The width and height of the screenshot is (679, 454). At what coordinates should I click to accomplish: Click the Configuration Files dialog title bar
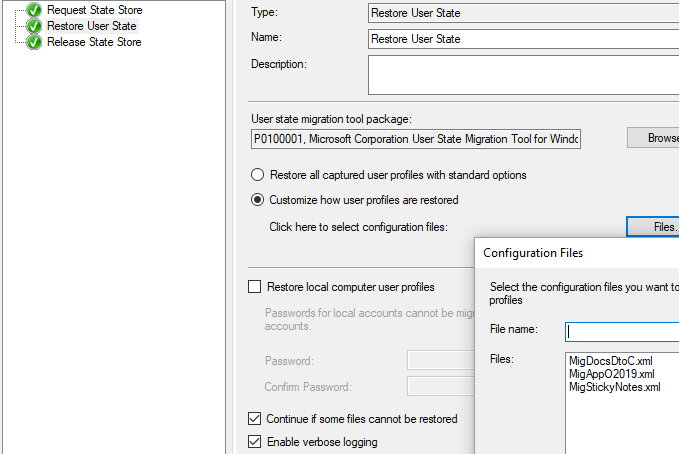(576, 253)
